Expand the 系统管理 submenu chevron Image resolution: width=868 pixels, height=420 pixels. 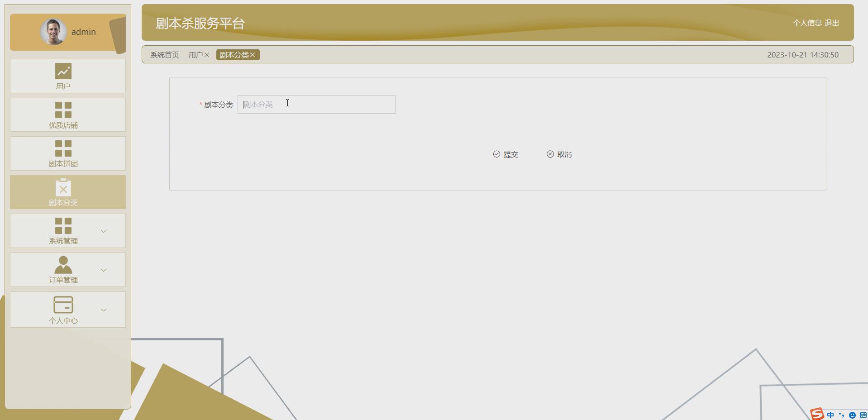click(x=104, y=231)
